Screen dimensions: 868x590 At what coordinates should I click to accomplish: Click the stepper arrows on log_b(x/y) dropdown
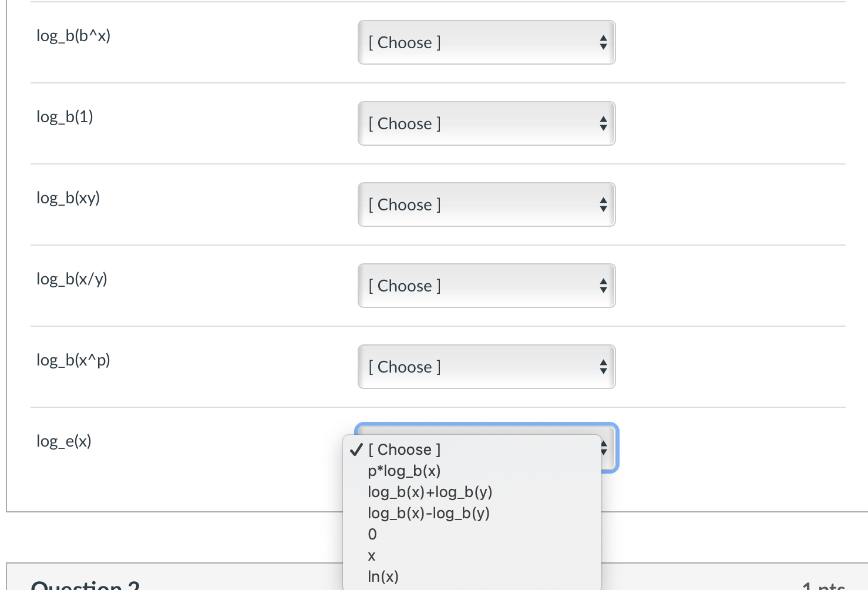[604, 286]
